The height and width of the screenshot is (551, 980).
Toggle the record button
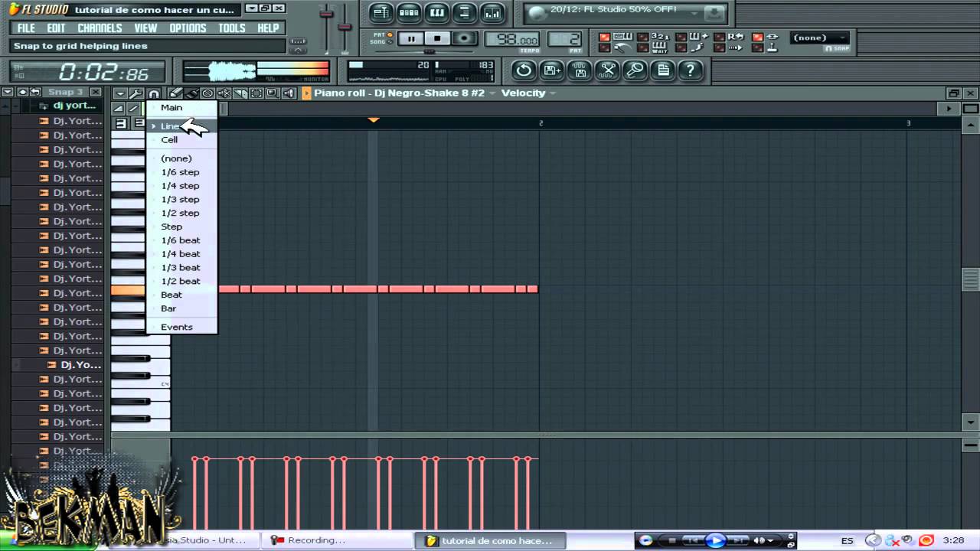[463, 38]
